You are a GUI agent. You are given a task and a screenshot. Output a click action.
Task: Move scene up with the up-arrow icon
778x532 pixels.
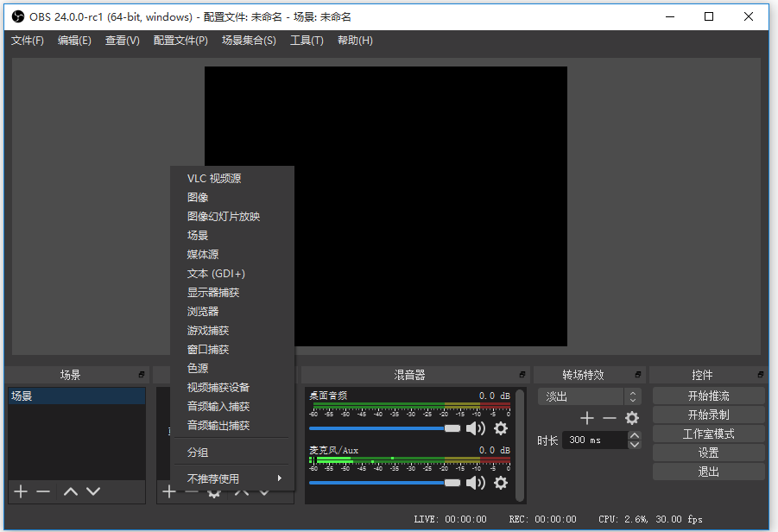click(x=70, y=491)
